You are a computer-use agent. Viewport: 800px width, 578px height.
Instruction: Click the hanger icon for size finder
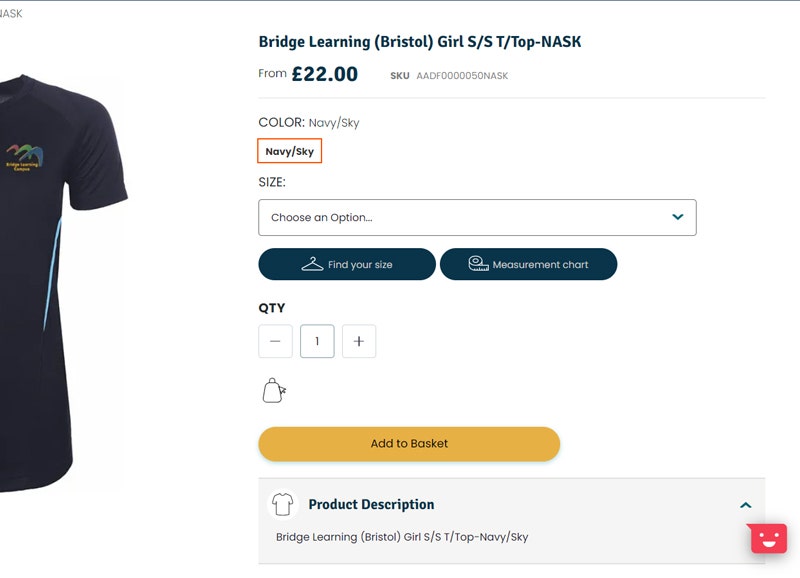click(x=312, y=264)
